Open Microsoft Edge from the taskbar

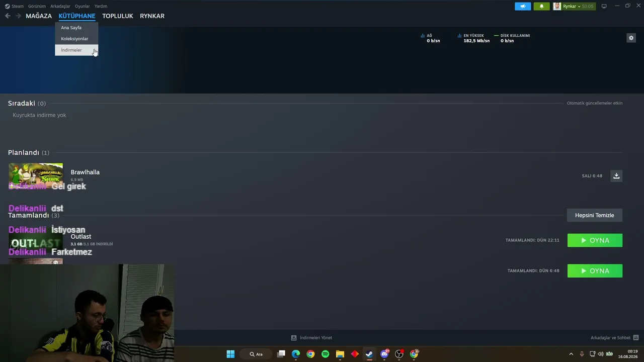[x=296, y=354]
